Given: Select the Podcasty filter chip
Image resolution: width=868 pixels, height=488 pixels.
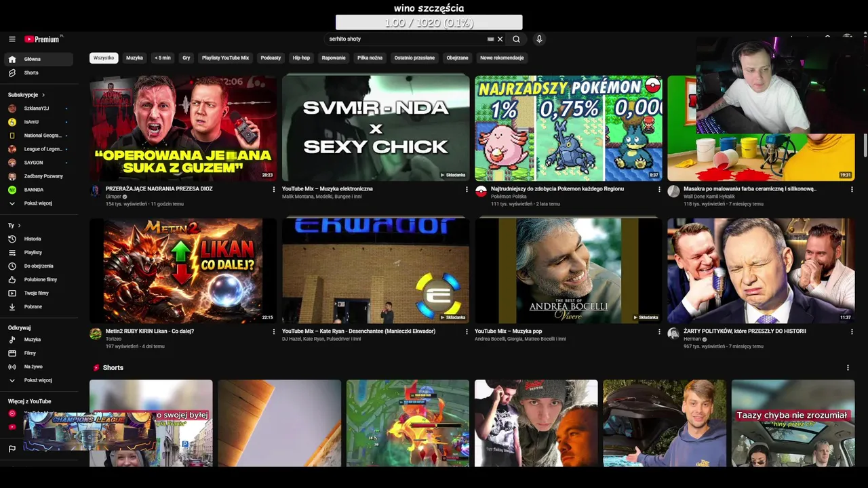Looking at the screenshot, I should pyautogui.click(x=271, y=58).
